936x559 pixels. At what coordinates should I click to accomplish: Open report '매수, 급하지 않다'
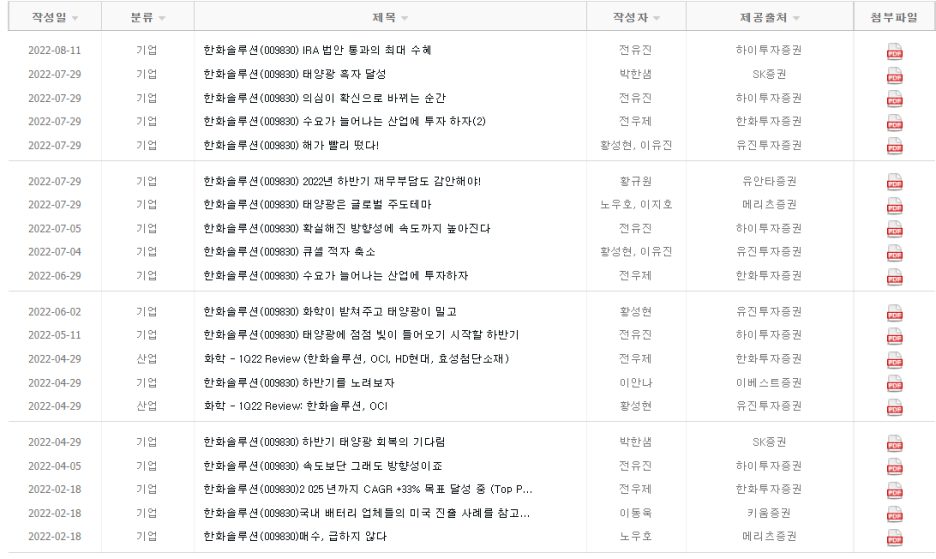point(295,536)
